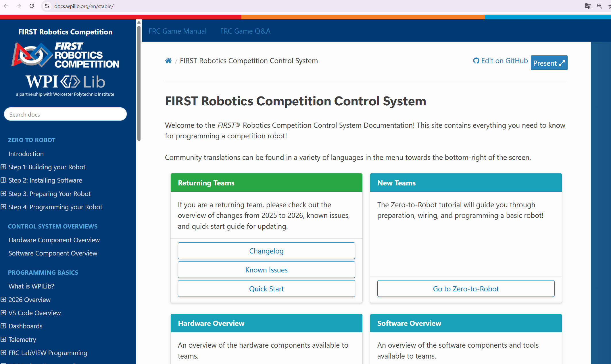Screen dimensions: 611x364
Task: Click Go to Zero-to-Robot button
Action: coord(466,289)
